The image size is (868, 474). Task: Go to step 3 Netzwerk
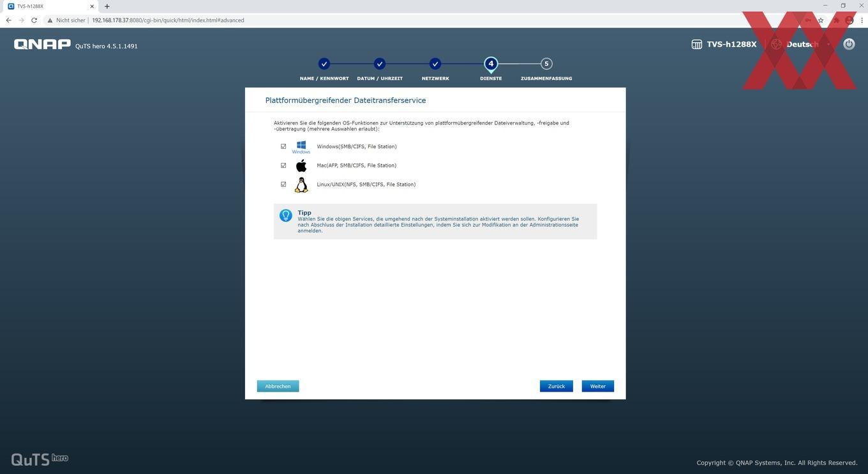click(435, 64)
